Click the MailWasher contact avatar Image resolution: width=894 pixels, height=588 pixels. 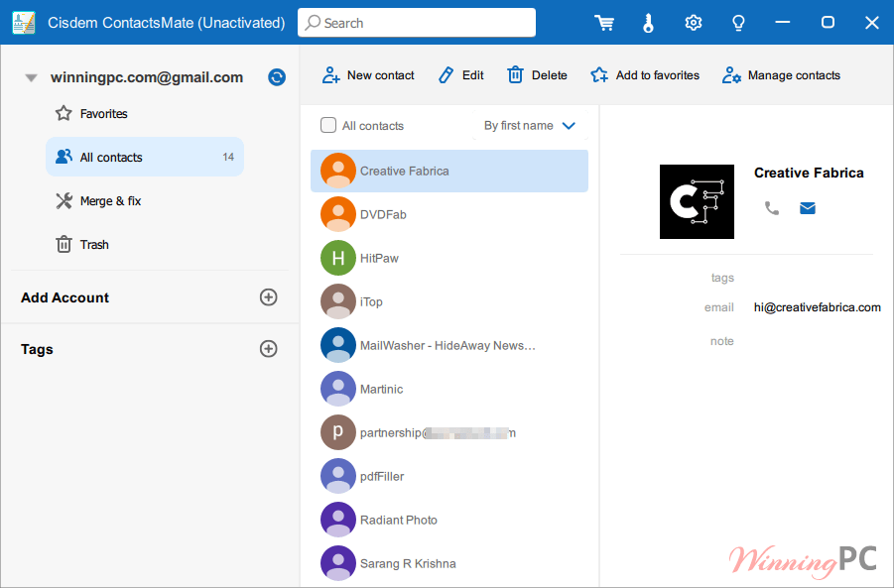338,345
